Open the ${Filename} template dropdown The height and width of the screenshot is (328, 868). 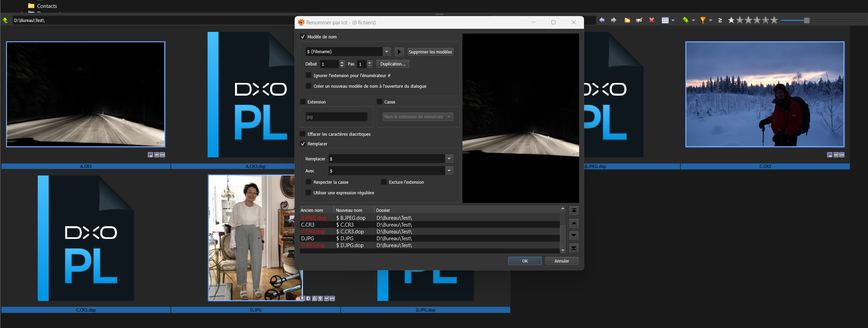click(387, 52)
